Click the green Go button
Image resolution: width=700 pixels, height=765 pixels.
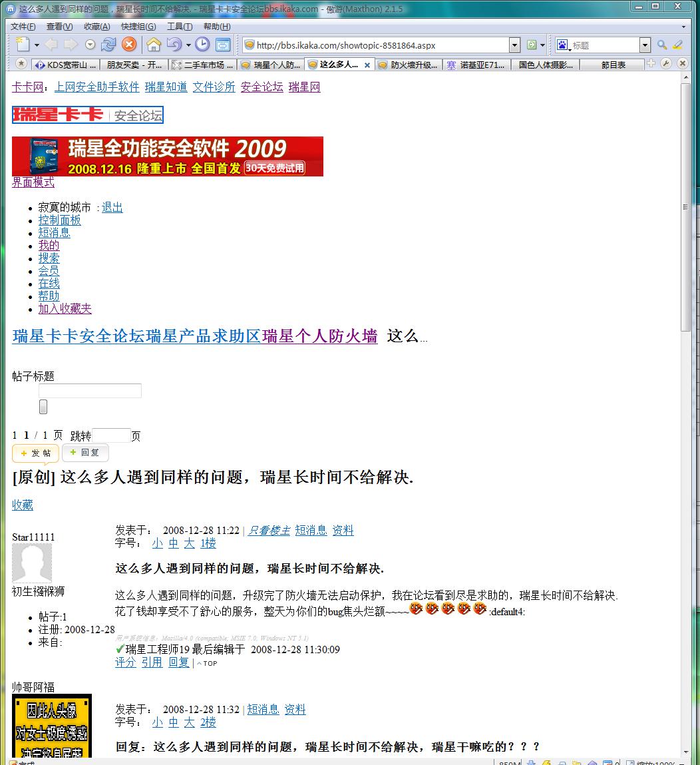pos(532,45)
